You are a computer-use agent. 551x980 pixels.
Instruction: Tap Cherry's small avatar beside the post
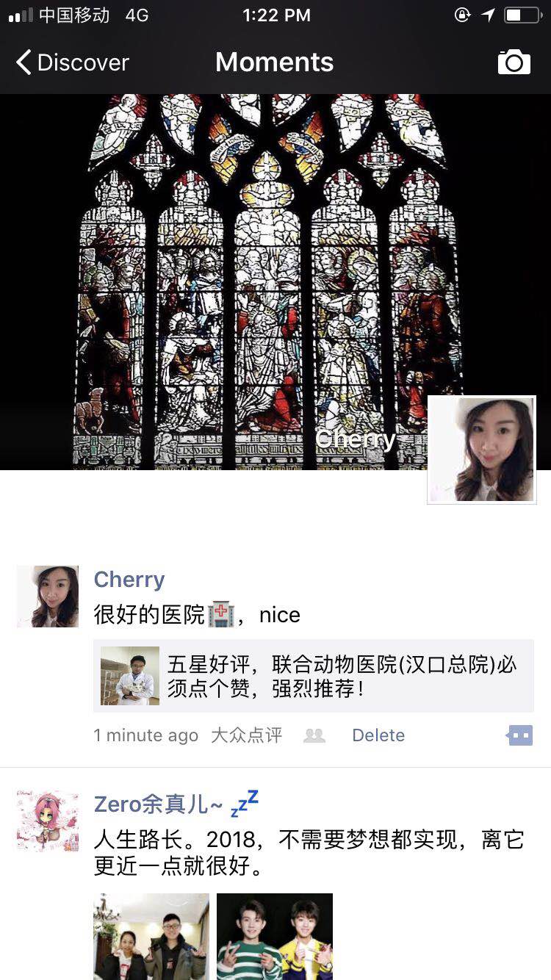(48, 597)
